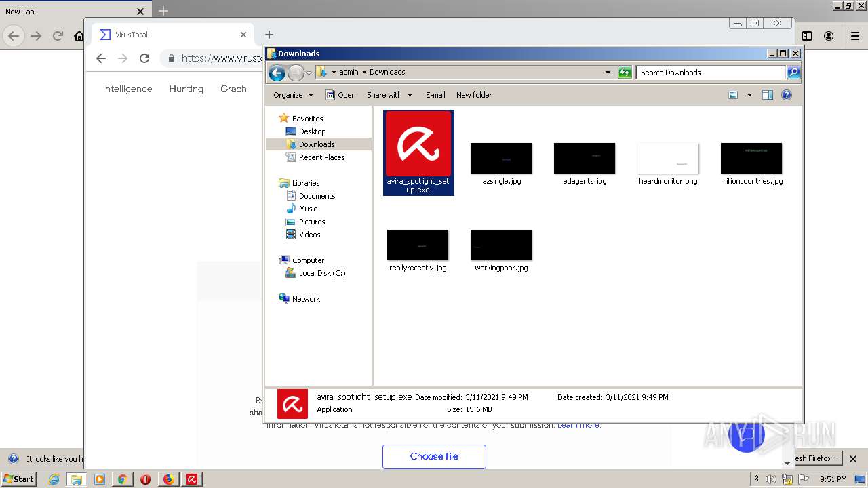Click back arrow in VirusTotal browser

tap(101, 58)
